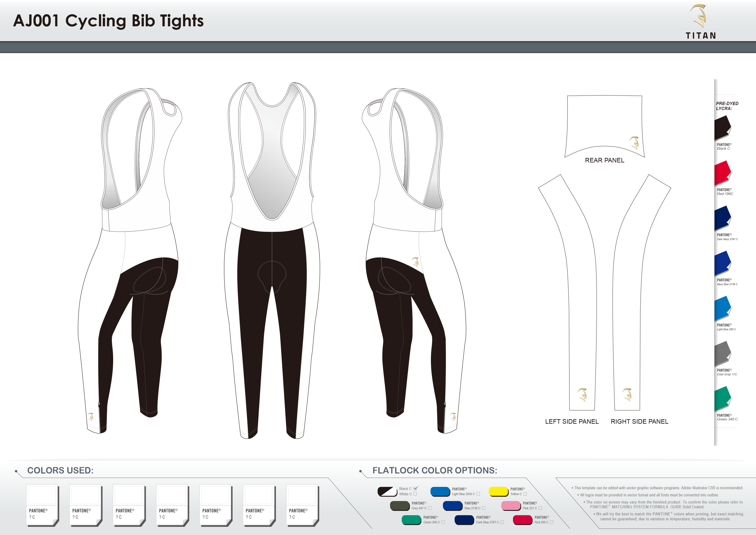Check the Green 340 C flatlock box
Image resolution: width=756 pixels, height=535 pixels.
(443, 522)
